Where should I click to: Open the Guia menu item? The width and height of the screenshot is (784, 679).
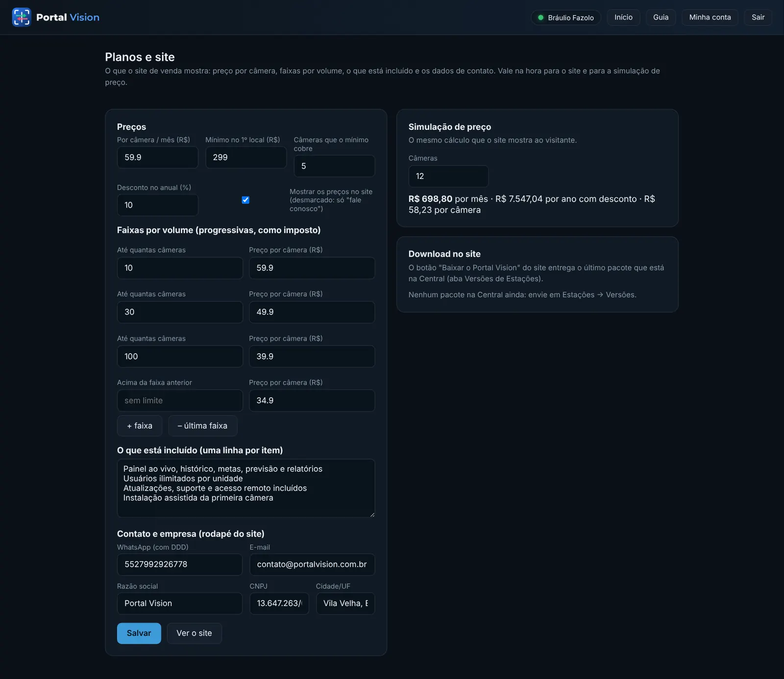click(661, 17)
